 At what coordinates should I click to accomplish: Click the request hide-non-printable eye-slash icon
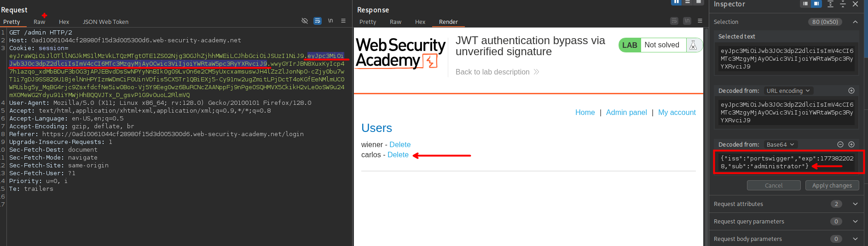(x=304, y=21)
